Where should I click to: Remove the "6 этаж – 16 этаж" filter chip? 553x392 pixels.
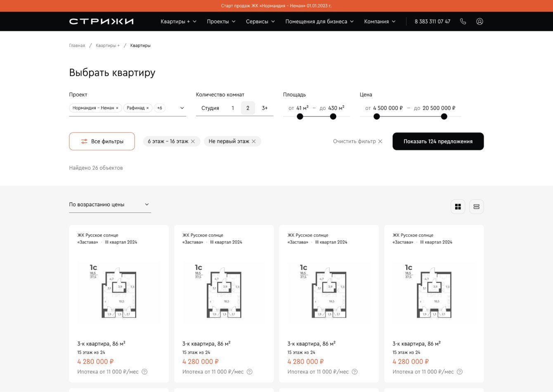pos(193,142)
